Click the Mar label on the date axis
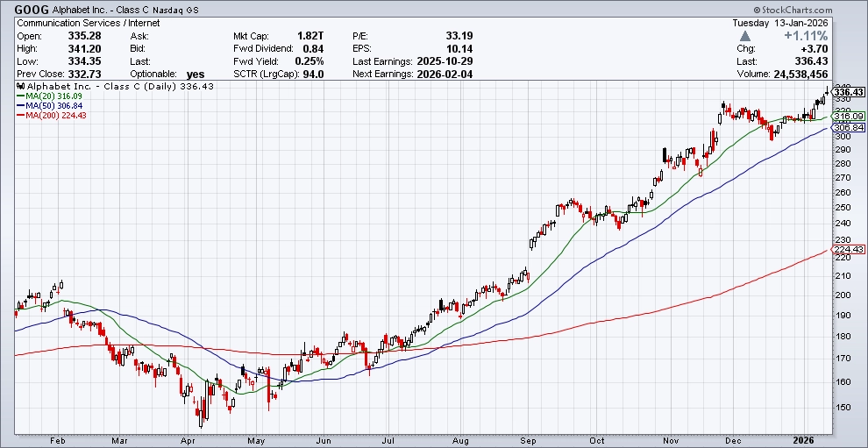The height and width of the screenshot is (448, 868). (x=118, y=440)
